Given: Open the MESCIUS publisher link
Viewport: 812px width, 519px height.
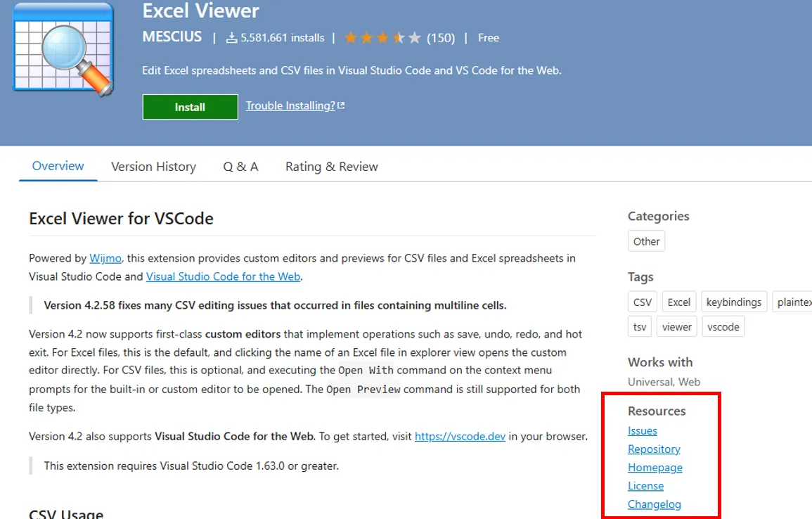Looking at the screenshot, I should click(172, 37).
